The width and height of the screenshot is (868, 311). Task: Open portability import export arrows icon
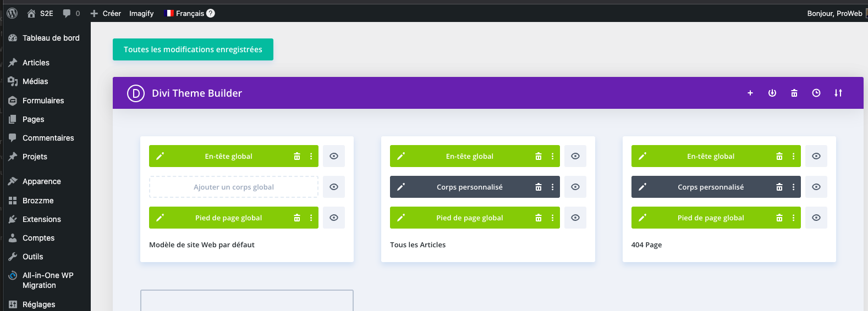[x=838, y=93]
